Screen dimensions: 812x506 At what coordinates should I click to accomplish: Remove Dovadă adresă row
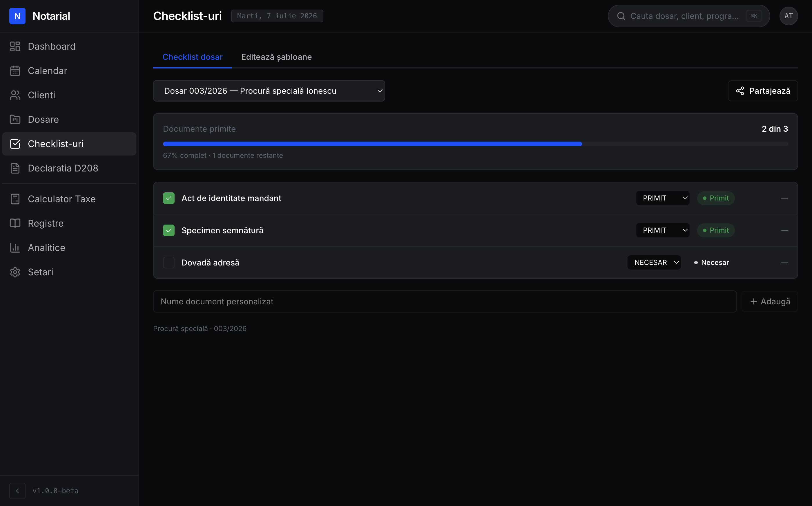[x=784, y=262]
